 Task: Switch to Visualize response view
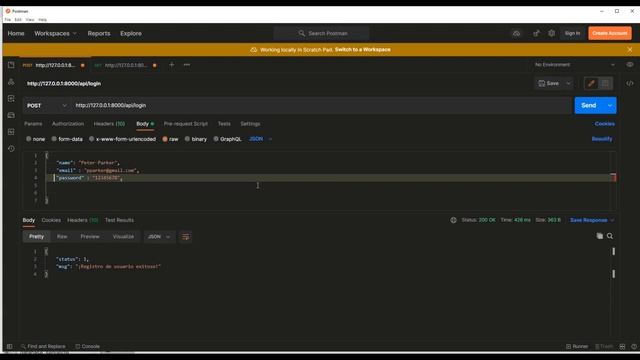123,237
